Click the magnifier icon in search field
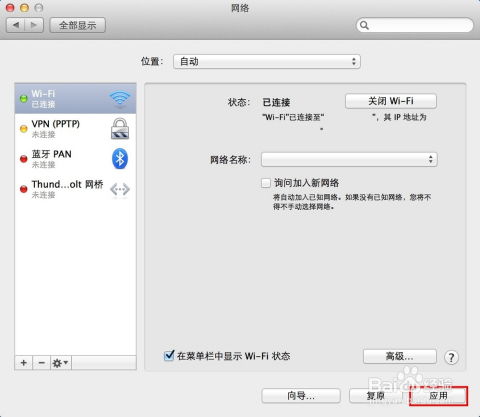The width and height of the screenshot is (480, 417). (x=364, y=25)
